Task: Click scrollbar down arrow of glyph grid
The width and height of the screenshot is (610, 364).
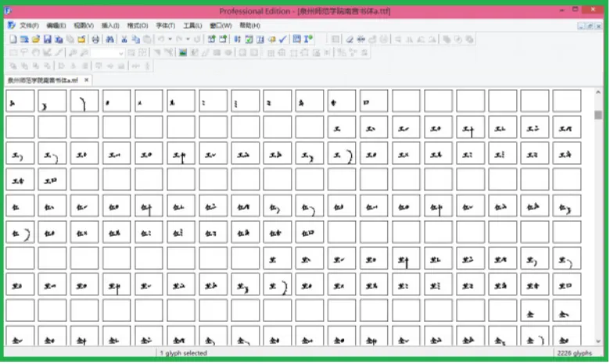Action: point(598,341)
